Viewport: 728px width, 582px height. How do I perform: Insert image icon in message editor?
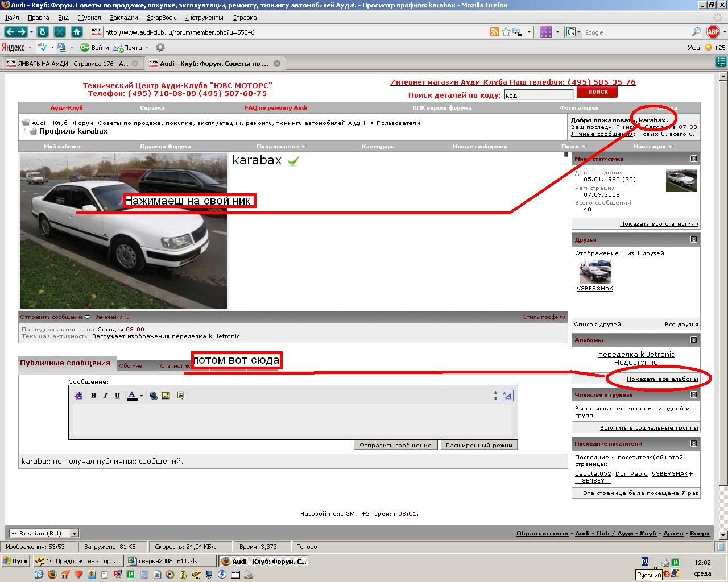(166, 396)
